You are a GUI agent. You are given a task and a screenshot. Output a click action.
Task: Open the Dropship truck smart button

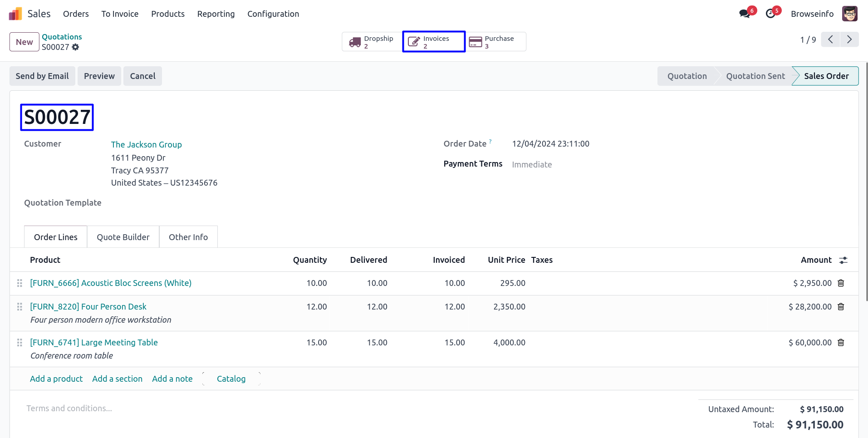(x=372, y=42)
